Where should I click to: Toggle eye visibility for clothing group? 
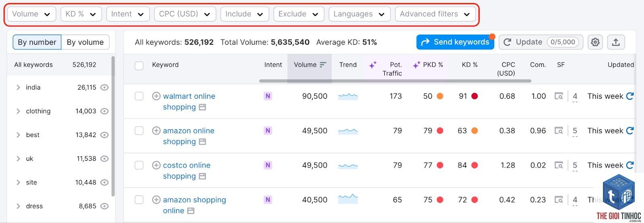(104, 111)
